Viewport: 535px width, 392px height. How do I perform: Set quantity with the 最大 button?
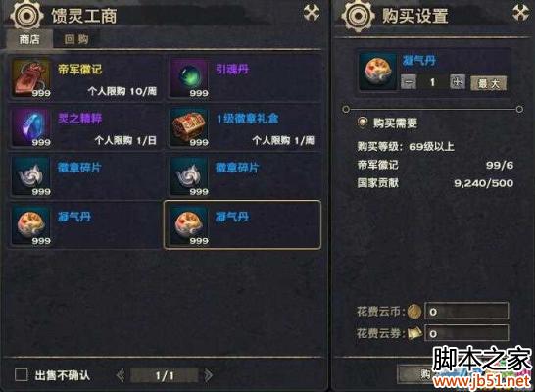point(488,83)
